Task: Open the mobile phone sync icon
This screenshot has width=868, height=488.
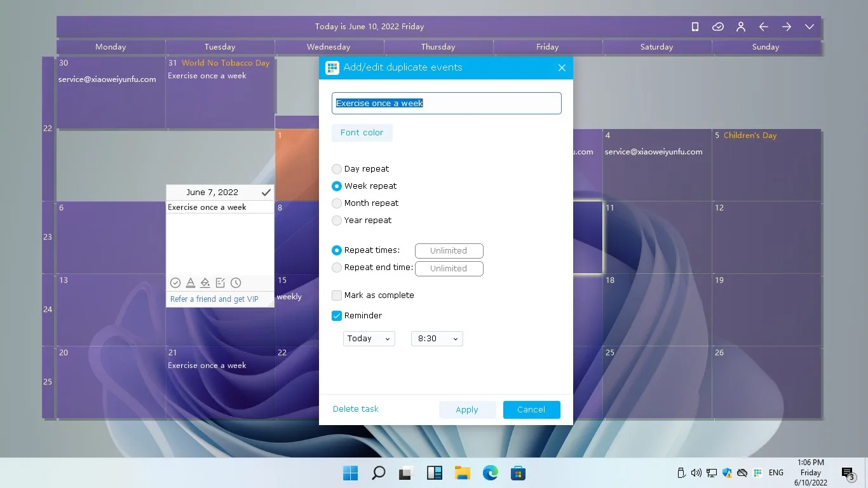Action: [695, 27]
